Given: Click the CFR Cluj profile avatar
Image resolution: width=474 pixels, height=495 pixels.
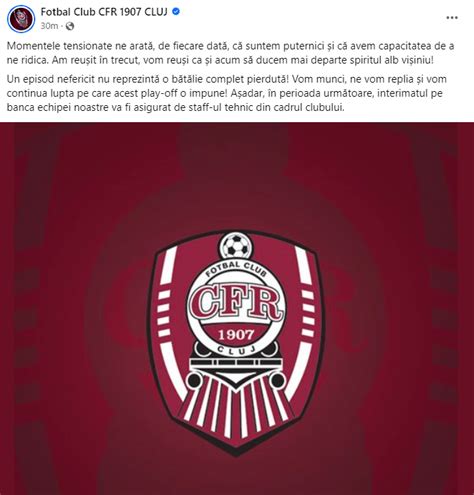Looking at the screenshot, I should pos(21,18).
